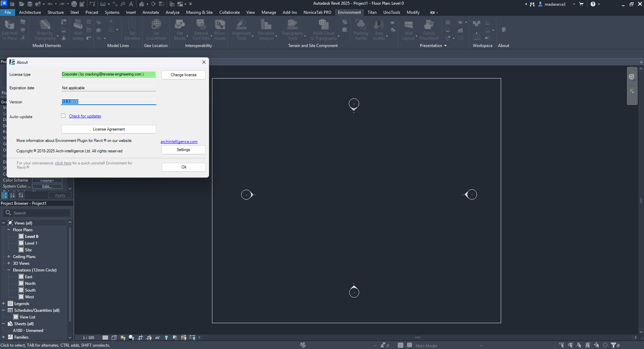Open the File menu tab
Viewport: 644px width, 349px height.
[7, 12]
